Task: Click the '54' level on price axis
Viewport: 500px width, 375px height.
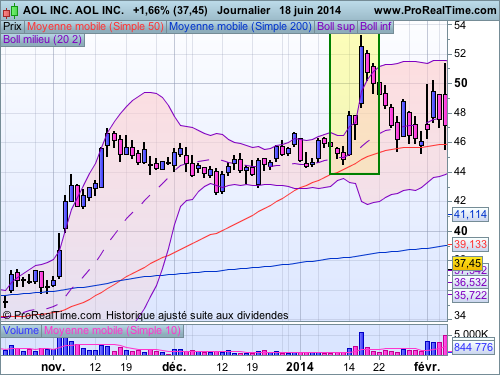Action: (x=460, y=25)
